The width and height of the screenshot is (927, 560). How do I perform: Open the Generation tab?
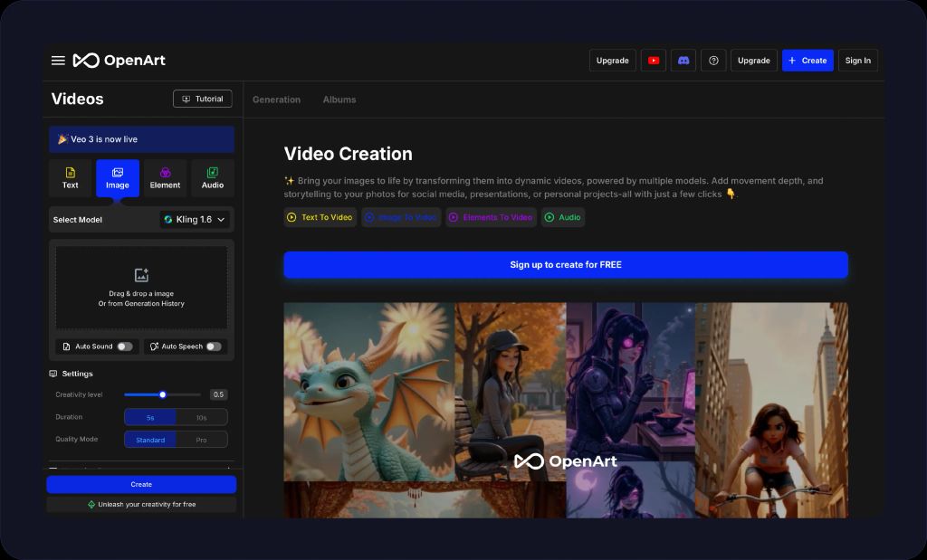click(x=276, y=100)
